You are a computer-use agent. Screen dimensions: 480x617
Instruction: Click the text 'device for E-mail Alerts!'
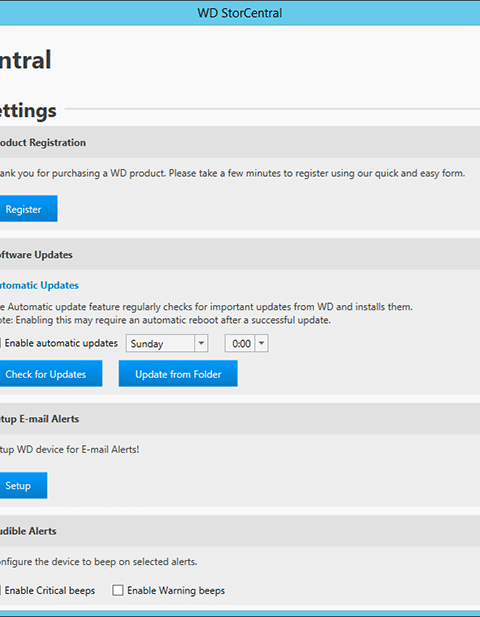pos(87,449)
